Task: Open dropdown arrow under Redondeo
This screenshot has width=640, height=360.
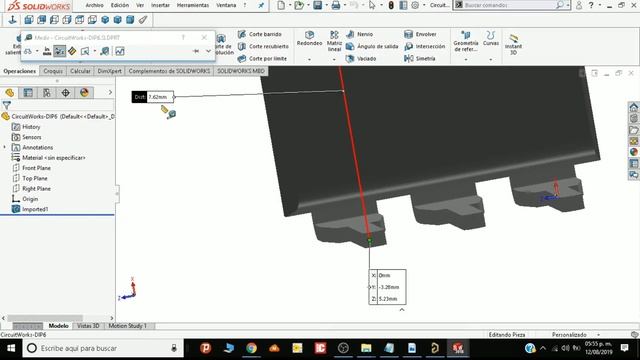Action: click(x=309, y=60)
